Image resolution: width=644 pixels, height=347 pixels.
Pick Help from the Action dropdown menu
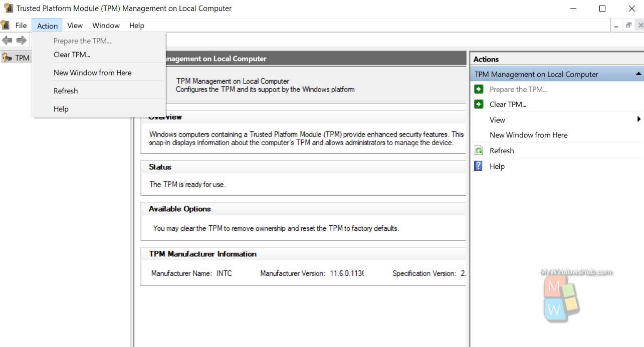tap(99, 109)
